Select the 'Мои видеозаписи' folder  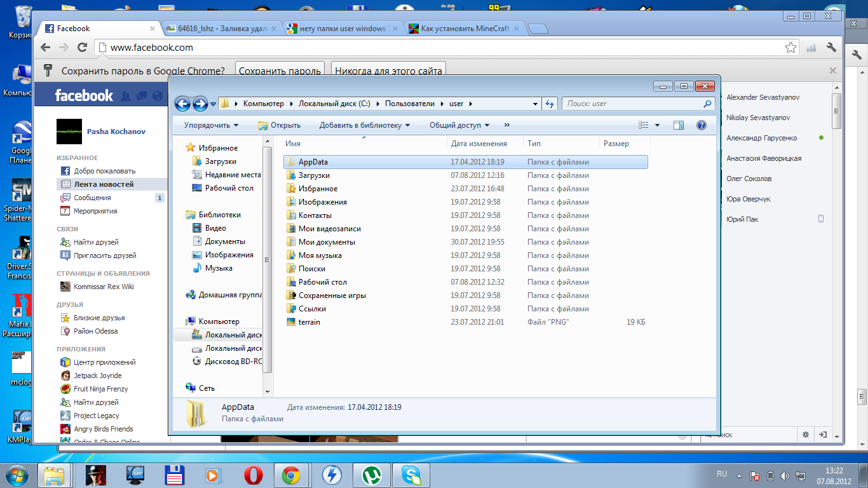(x=465, y=229)
